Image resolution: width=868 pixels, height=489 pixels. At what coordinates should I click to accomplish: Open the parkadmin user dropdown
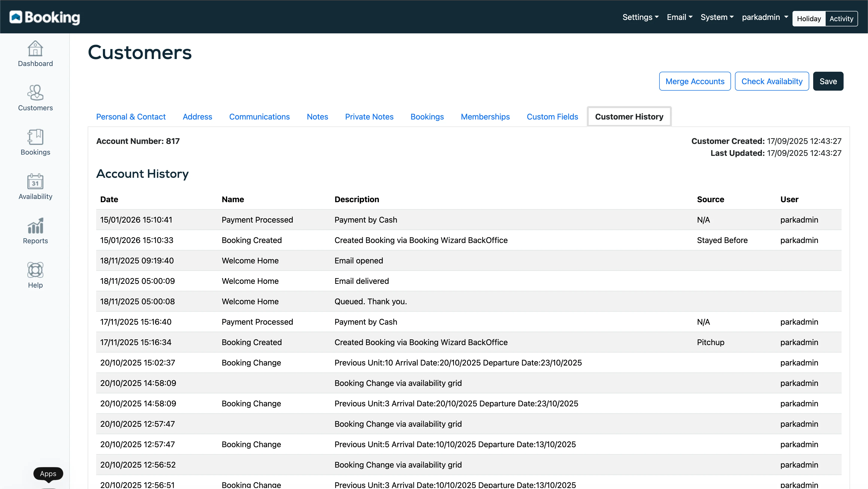tap(765, 17)
